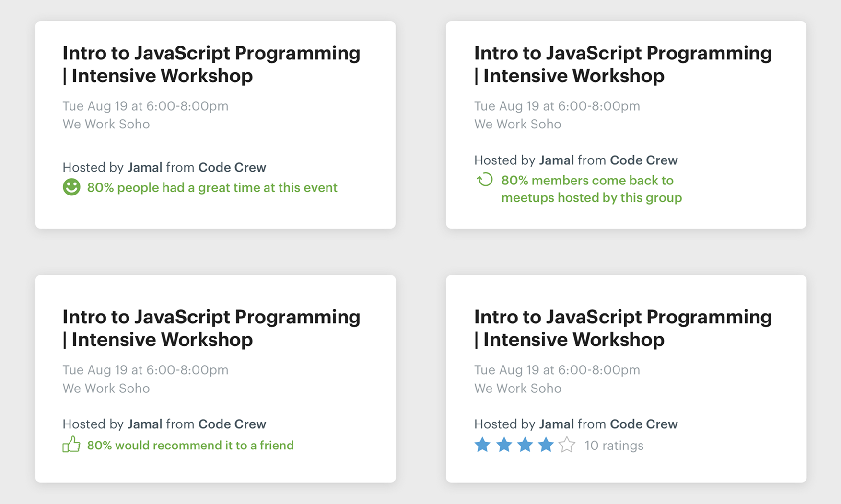This screenshot has height=504, width=841.
Task: Click the thumbs-up icon
Action: pos(71,444)
